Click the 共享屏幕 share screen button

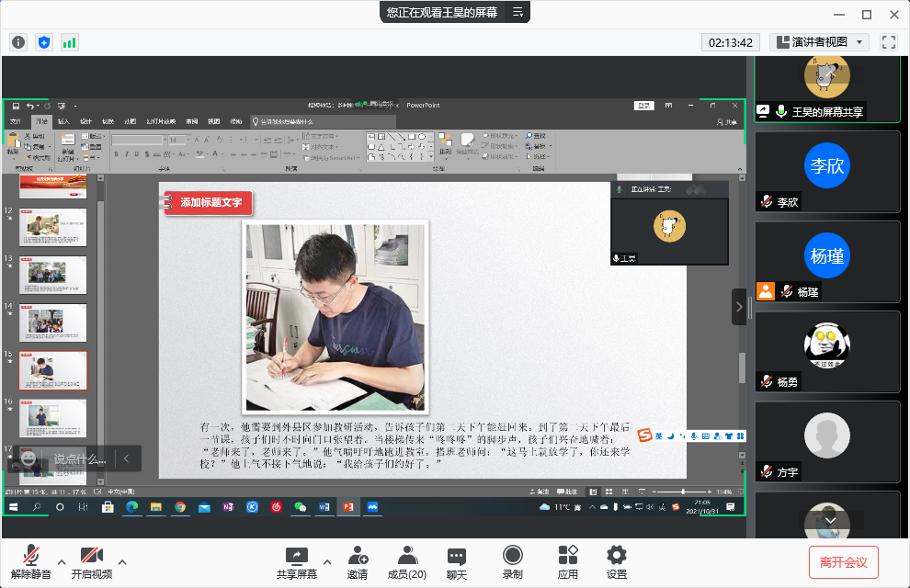pyautogui.click(x=296, y=561)
